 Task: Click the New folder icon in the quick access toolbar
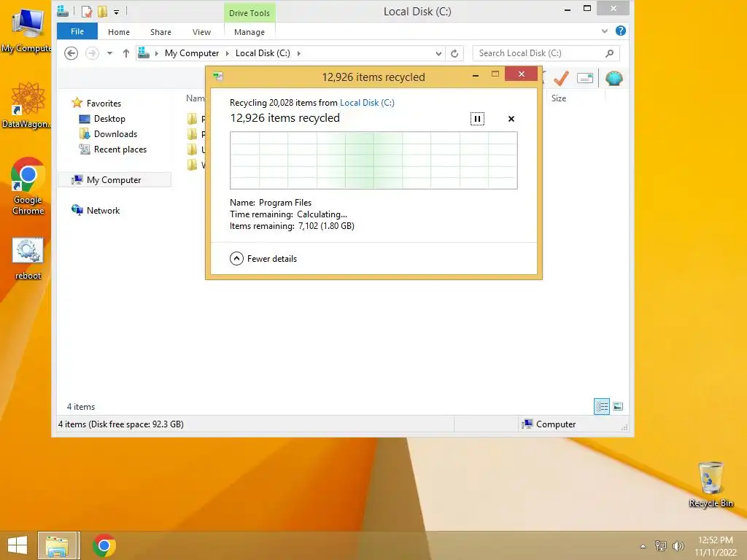coord(102,12)
